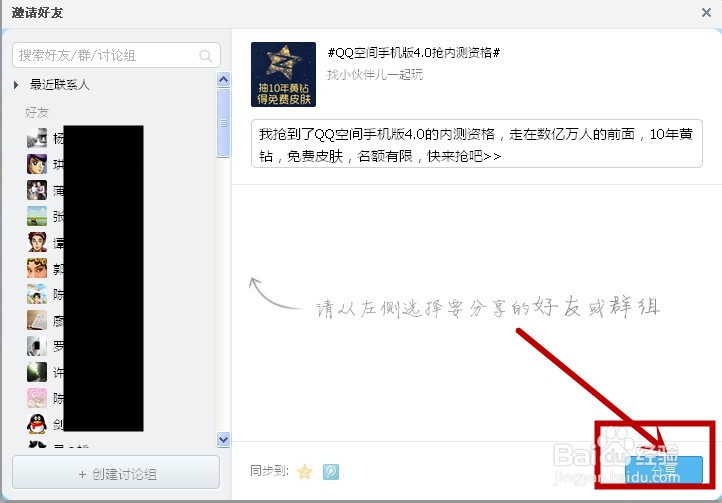Toggle sync to Qzone star icon
The image size is (722, 503).
(x=304, y=472)
